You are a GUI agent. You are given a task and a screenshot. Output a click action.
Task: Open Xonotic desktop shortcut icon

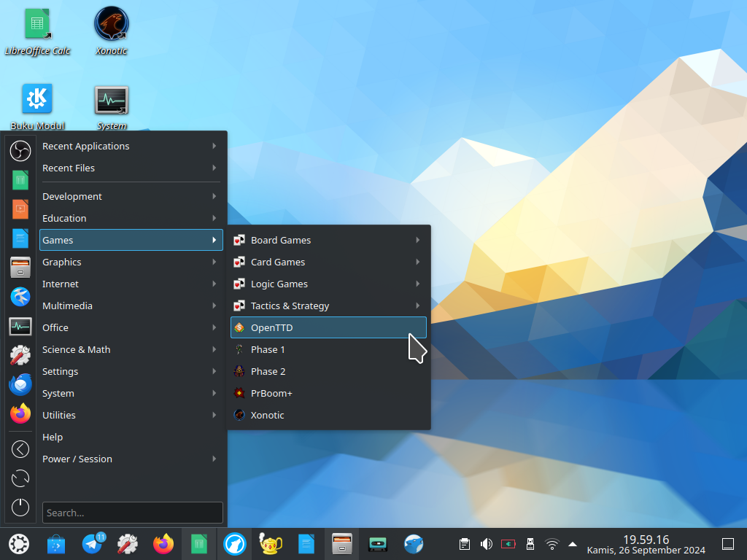(112, 31)
